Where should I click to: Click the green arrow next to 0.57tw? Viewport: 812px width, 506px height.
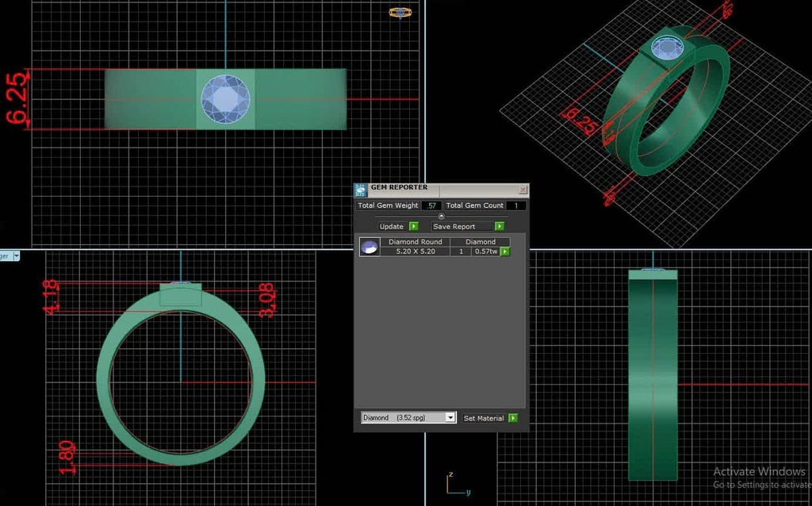coord(505,251)
